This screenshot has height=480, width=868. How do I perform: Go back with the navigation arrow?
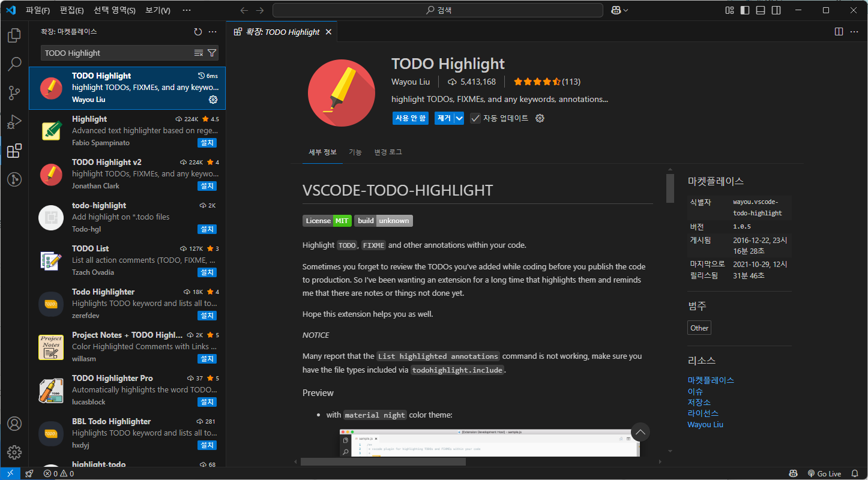(x=244, y=10)
